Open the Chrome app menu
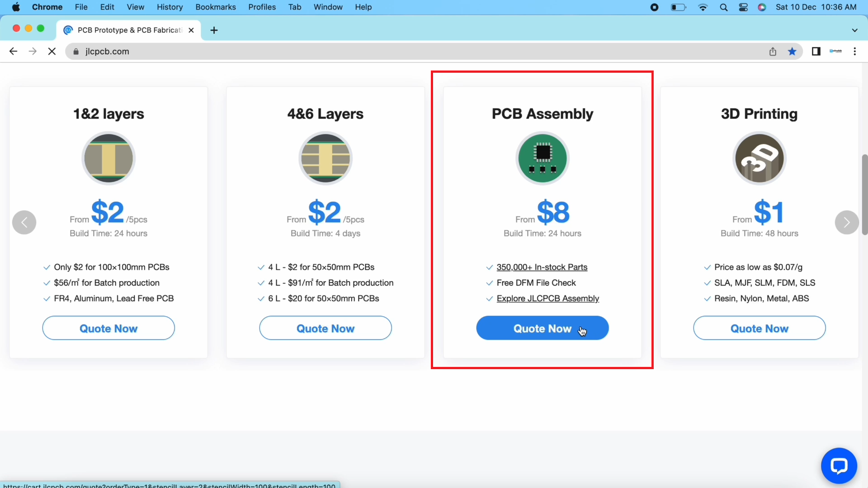This screenshot has width=868, height=488. (x=47, y=7)
